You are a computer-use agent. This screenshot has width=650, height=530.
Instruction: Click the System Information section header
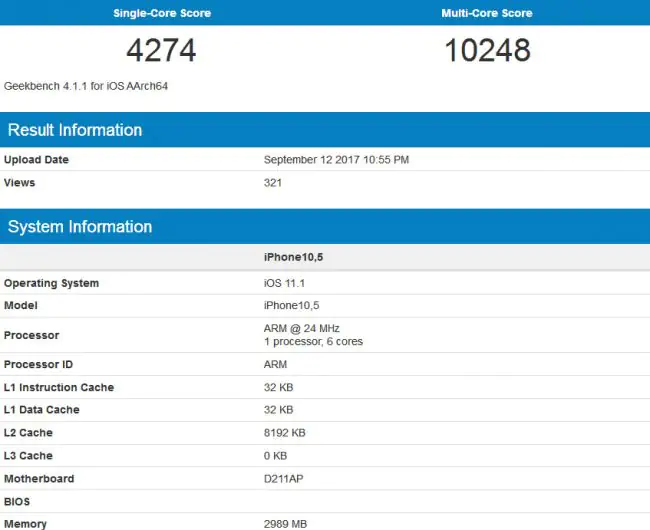click(325, 227)
